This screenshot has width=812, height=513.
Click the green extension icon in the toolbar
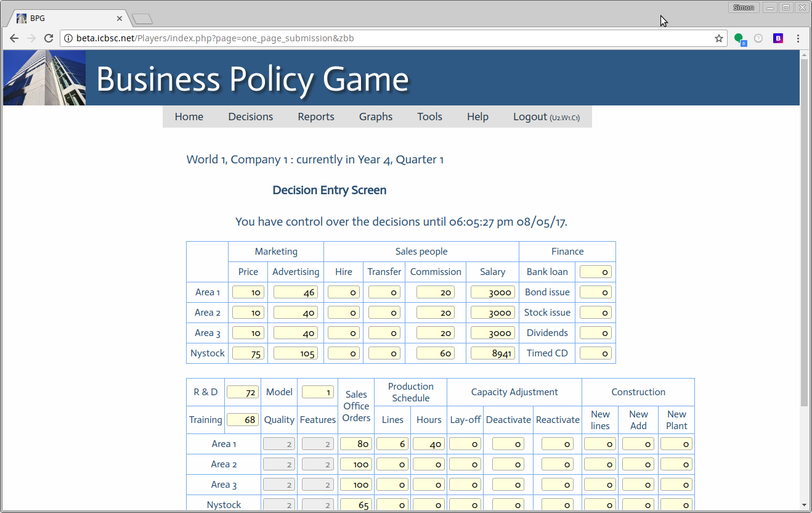(739, 38)
